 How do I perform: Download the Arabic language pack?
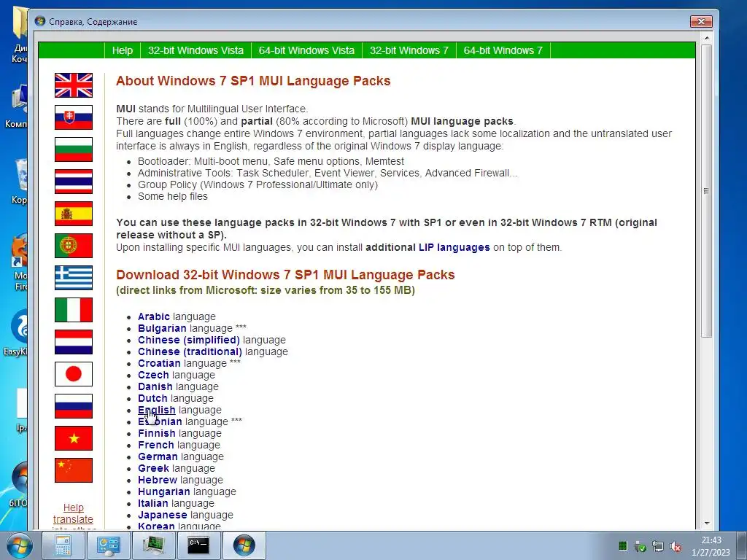(x=153, y=316)
